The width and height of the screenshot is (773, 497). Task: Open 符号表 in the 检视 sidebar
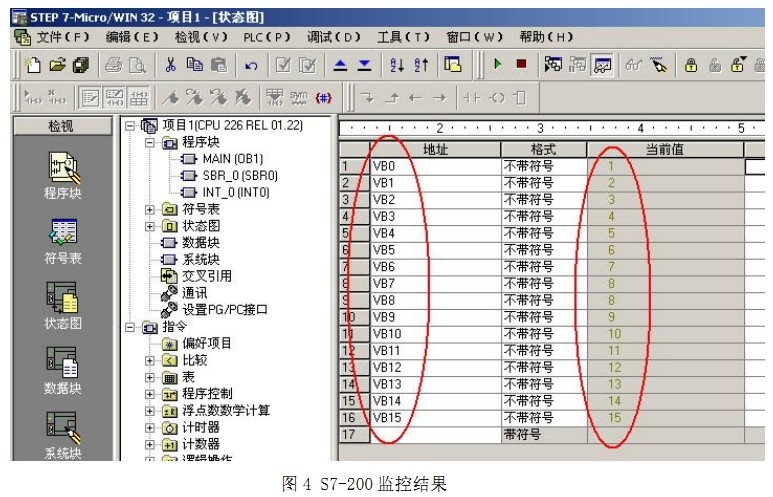pyautogui.click(x=63, y=242)
